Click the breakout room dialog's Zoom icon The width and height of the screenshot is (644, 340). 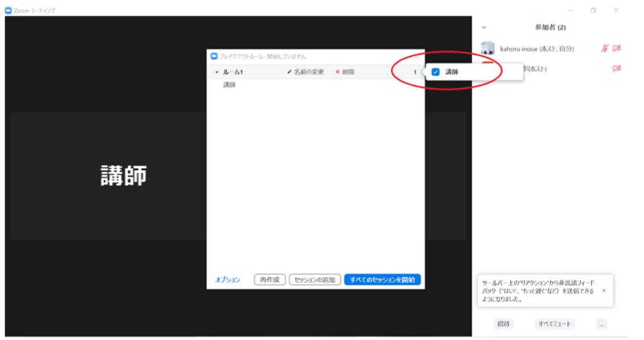coord(214,56)
